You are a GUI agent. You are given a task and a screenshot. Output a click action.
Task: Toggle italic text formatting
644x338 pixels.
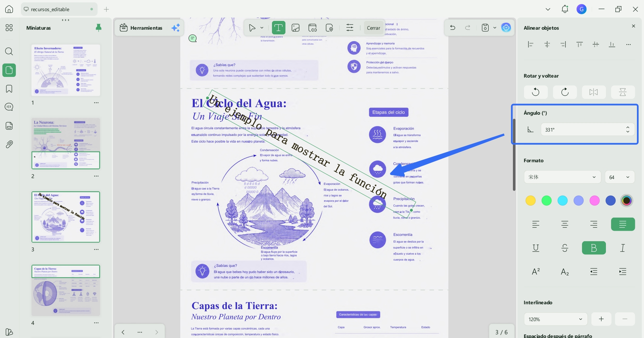tap(623, 248)
